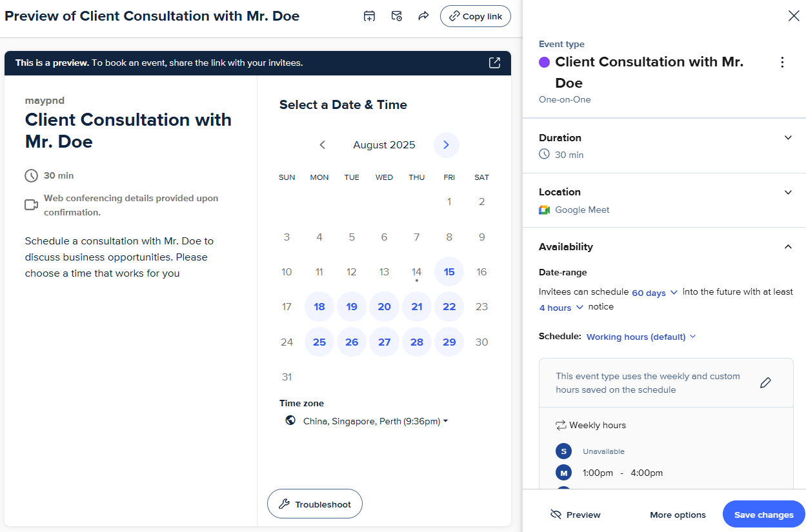Go to next month in calendar

pyautogui.click(x=447, y=145)
